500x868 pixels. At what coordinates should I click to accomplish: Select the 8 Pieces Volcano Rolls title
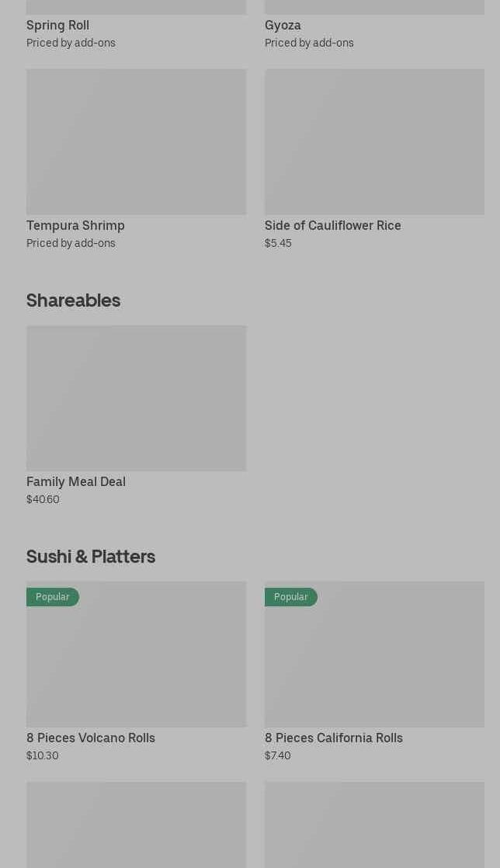pyautogui.click(x=91, y=738)
